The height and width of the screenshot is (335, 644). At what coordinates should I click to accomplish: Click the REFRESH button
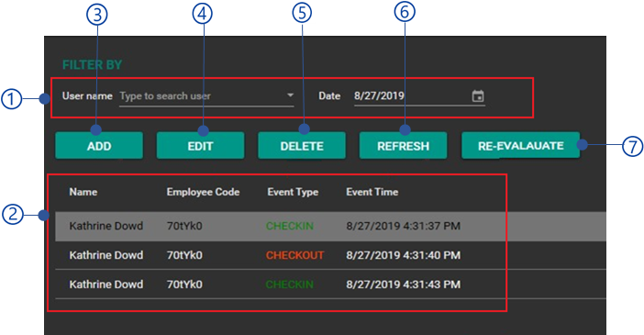403,146
